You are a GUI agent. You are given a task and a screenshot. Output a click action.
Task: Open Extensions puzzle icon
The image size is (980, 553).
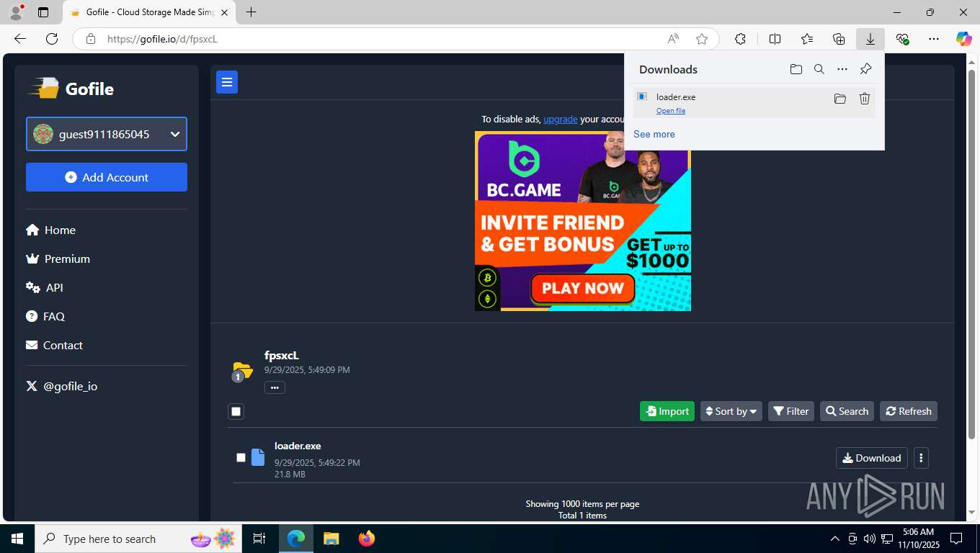coord(740,39)
